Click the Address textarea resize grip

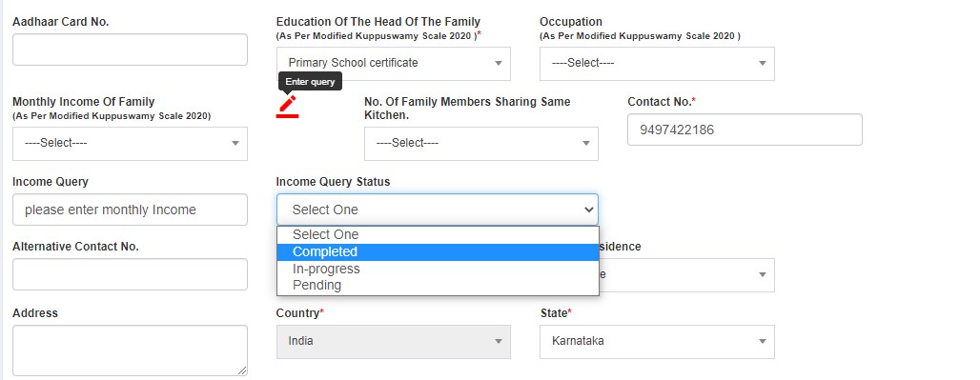tap(242, 370)
